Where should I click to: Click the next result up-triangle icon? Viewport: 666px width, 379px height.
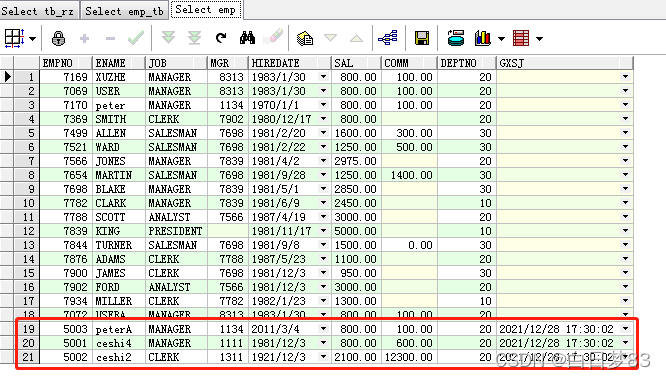356,39
